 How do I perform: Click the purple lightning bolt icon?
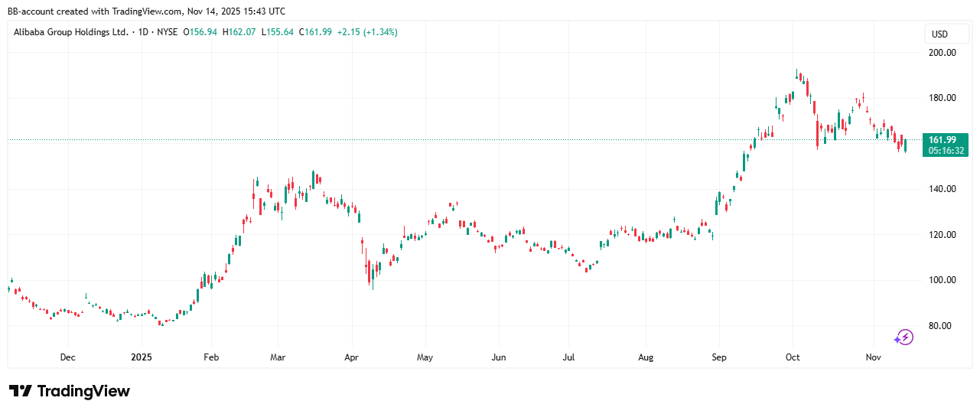click(x=904, y=337)
